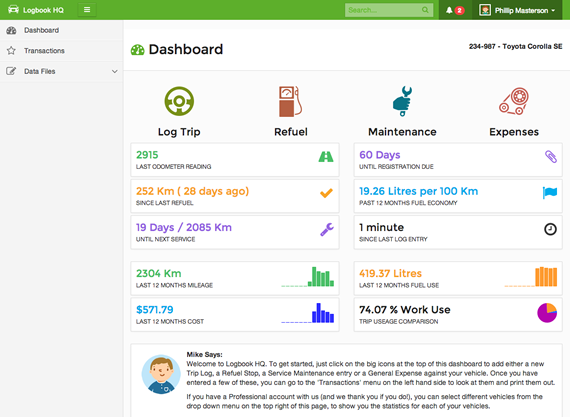Open the Expenses gears icon
Image resolution: width=570 pixels, height=417 pixels.
click(514, 101)
